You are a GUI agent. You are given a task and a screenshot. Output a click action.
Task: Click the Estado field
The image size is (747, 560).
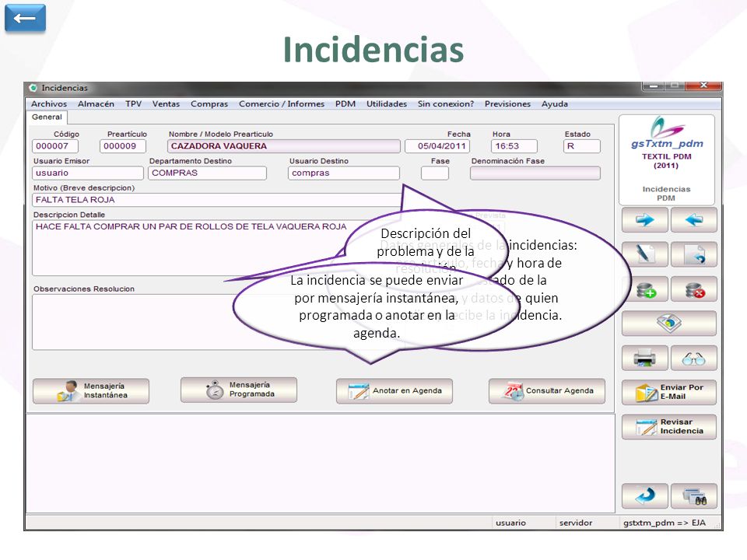click(582, 146)
